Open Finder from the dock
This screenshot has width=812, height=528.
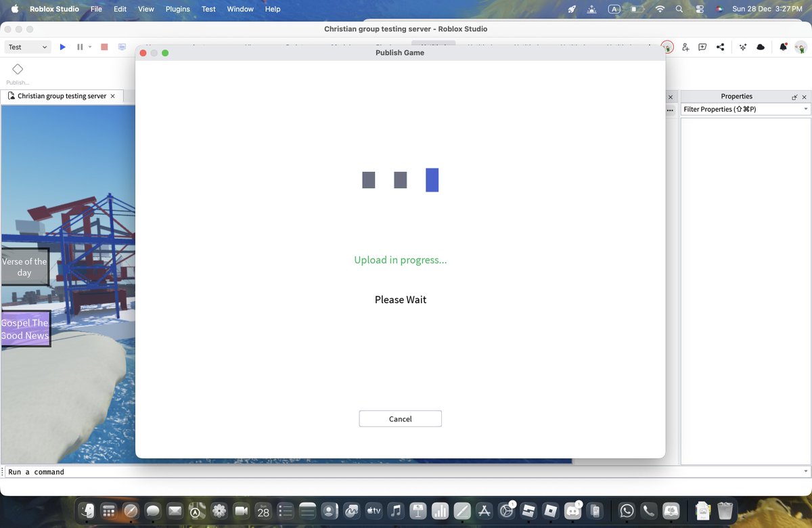point(88,511)
